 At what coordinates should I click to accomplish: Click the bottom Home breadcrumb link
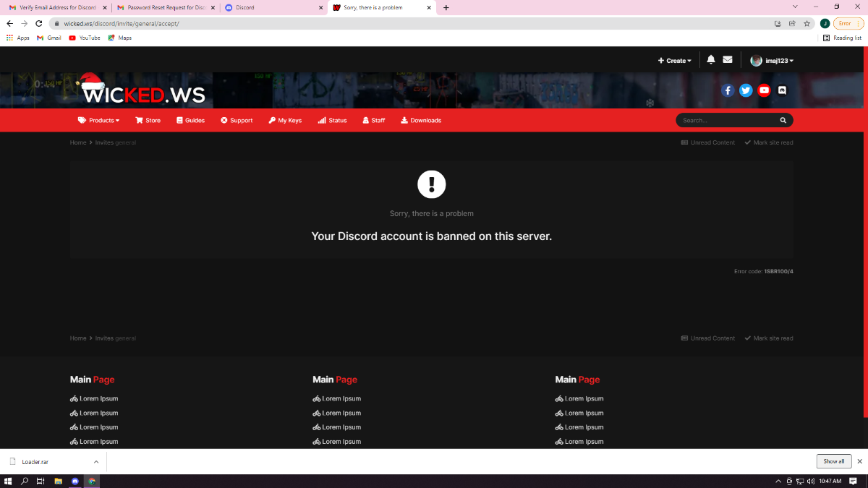[78, 338]
